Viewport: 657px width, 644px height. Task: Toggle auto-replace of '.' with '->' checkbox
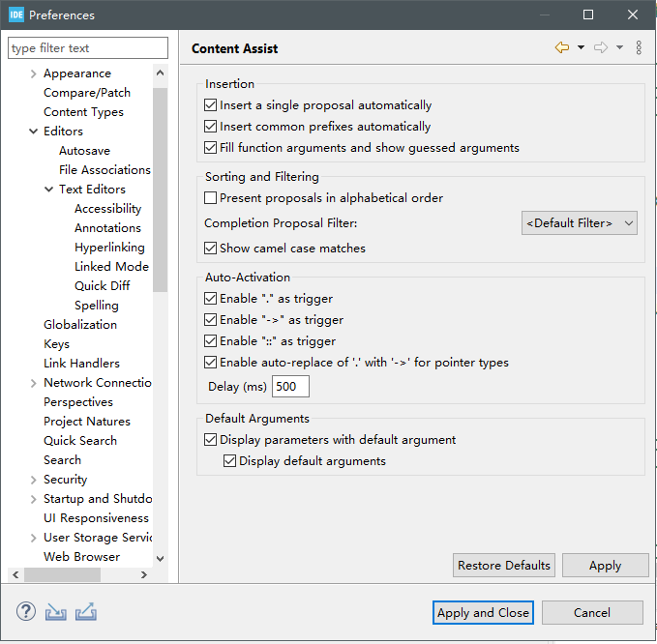click(x=210, y=362)
